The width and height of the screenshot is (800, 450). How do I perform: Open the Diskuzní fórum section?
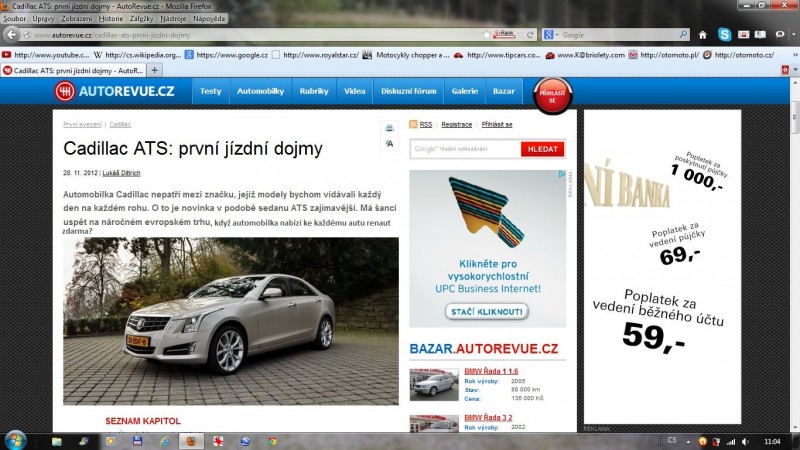[x=409, y=91]
